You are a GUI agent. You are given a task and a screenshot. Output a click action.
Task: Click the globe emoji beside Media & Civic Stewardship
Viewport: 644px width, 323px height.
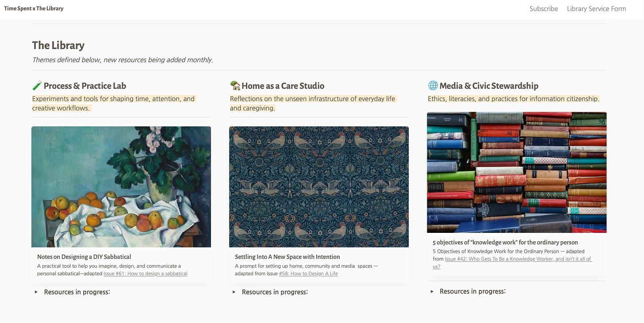tap(433, 86)
